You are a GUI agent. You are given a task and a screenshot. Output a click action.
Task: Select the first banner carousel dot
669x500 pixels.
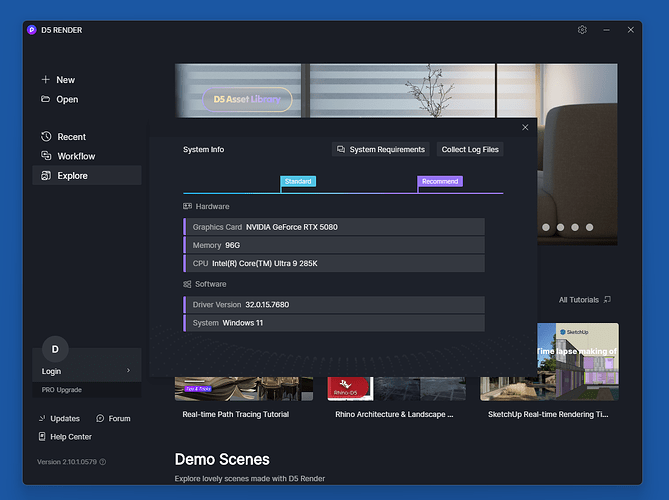pos(546,227)
